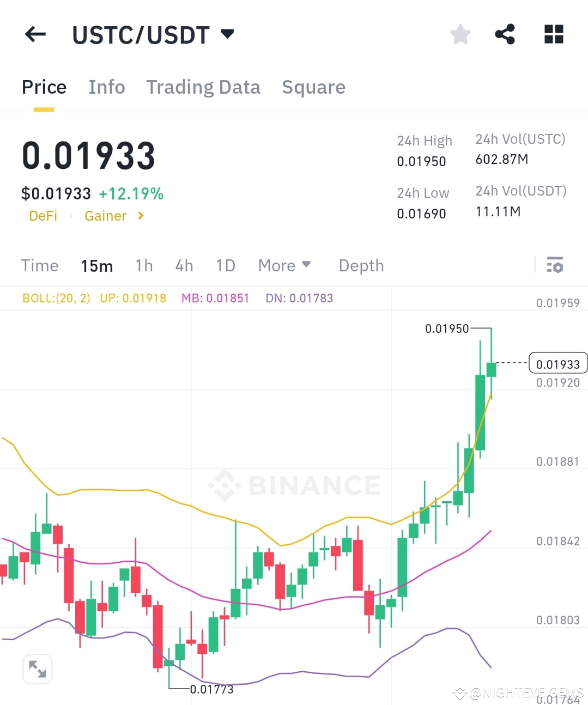Expand the chart with the fullscreen icon

[37, 668]
